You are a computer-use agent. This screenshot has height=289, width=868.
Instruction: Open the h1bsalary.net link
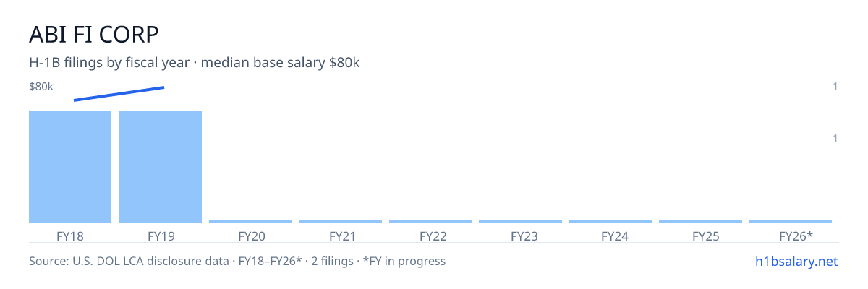coord(796,261)
